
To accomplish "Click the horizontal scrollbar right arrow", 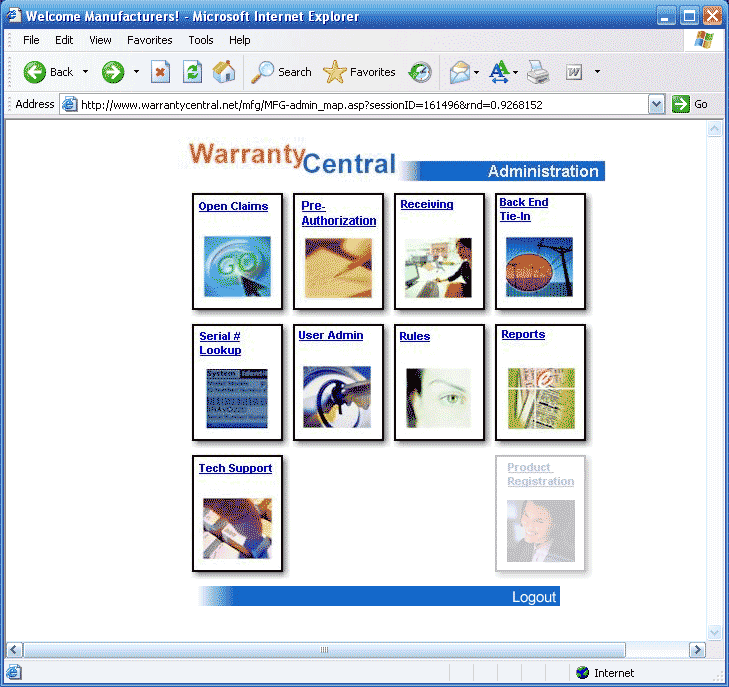I will click(697, 649).
